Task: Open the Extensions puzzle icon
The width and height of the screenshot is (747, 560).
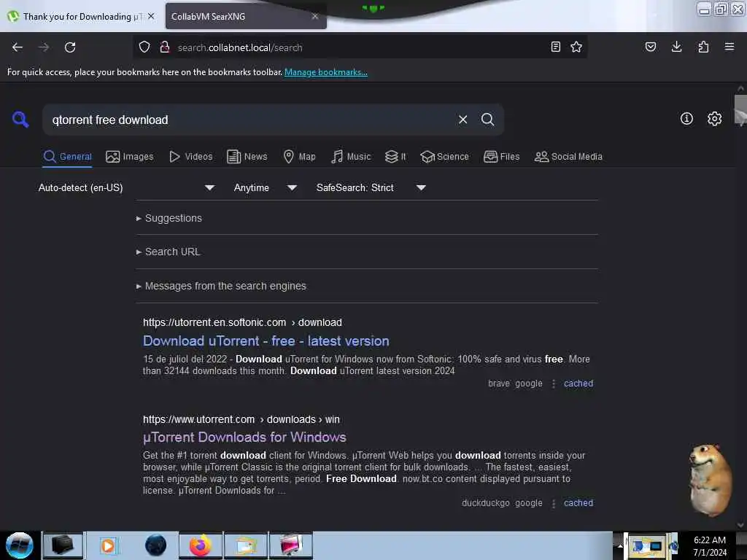Action: click(x=703, y=47)
